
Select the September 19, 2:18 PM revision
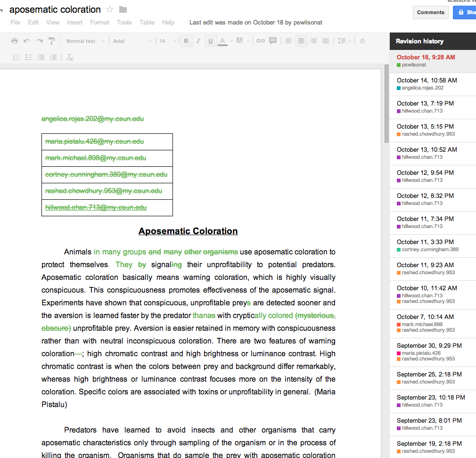click(x=433, y=447)
